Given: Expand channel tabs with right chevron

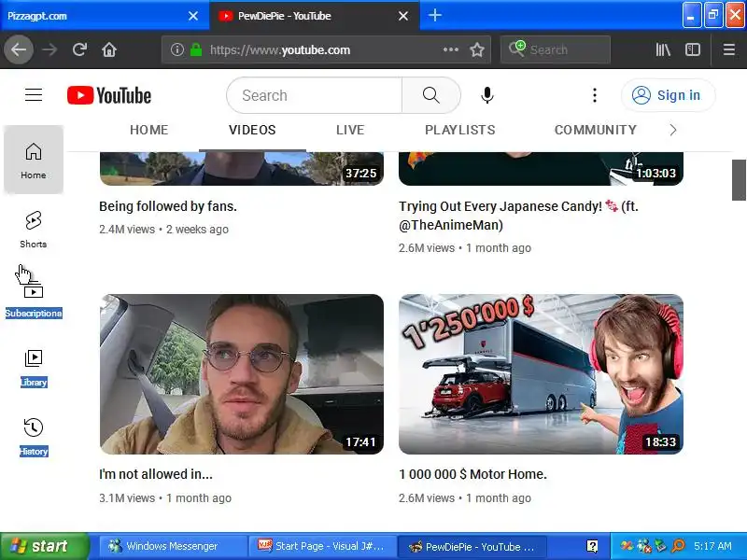Looking at the screenshot, I should point(672,130).
